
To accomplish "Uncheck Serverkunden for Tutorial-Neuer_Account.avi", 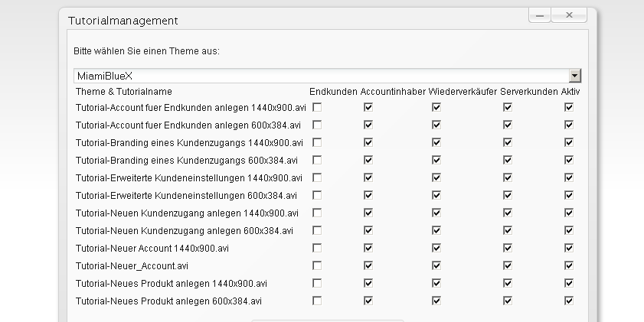I will click(x=507, y=265).
